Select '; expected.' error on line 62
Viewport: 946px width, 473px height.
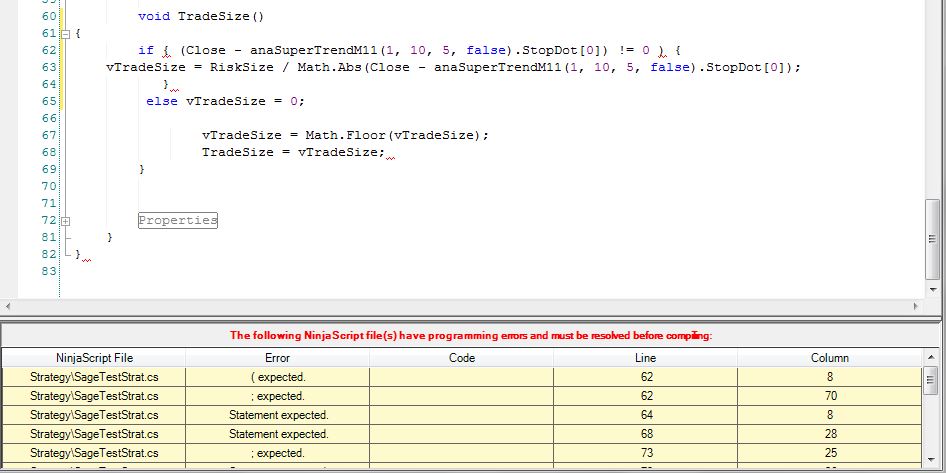coord(462,396)
